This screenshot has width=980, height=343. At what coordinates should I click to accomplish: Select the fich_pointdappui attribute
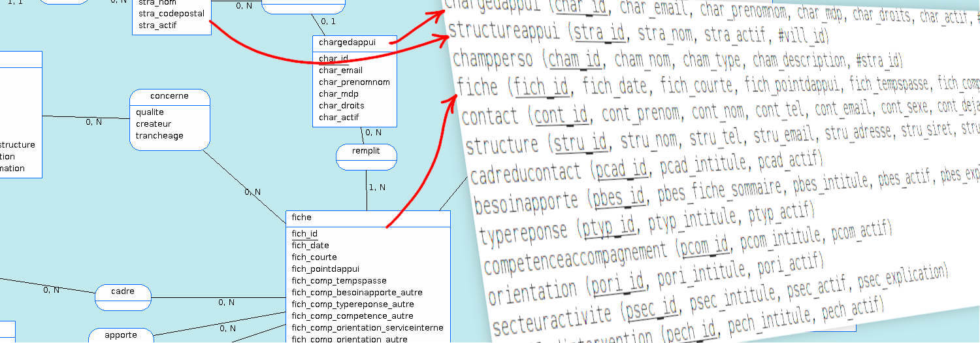(x=325, y=269)
